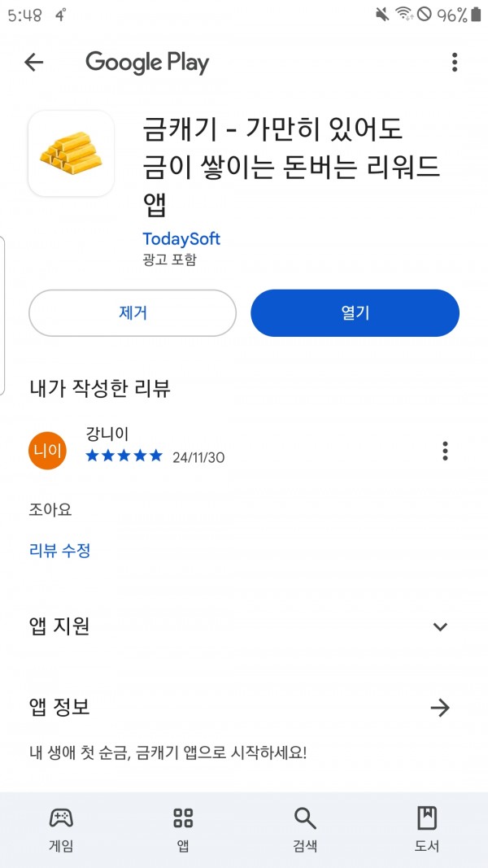The image size is (488, 868).
Task: Open 앱 정보 details arrow
Action: click(440, 708)
